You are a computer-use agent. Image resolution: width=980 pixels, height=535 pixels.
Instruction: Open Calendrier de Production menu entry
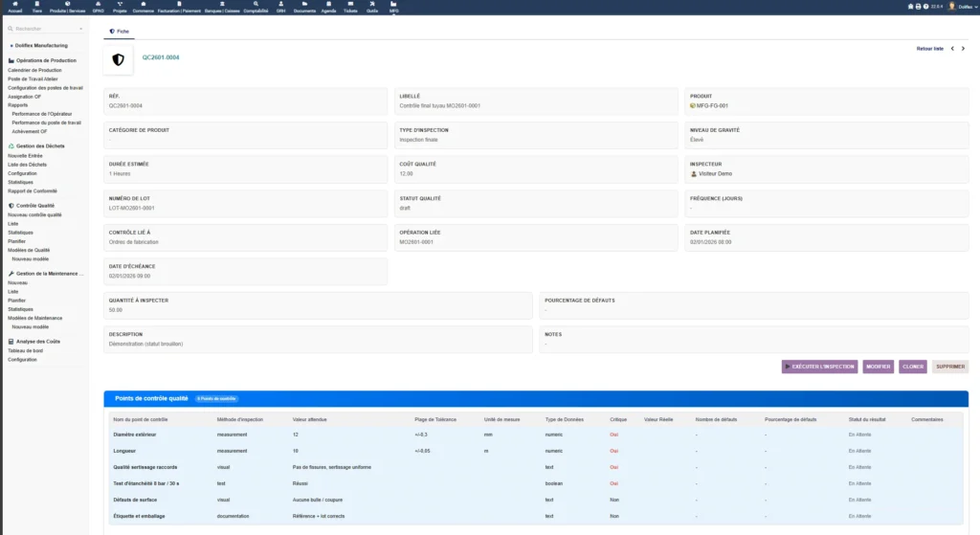click(34, 70)
